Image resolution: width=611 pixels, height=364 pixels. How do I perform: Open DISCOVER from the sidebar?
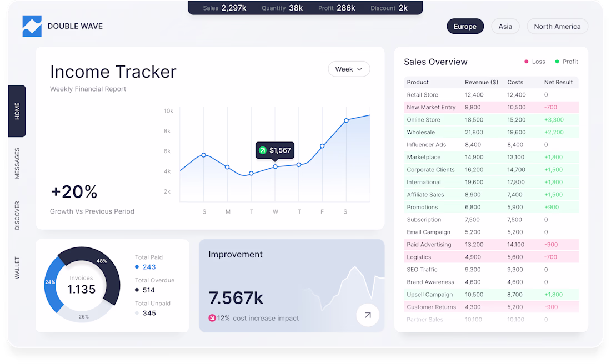pos(17,215)
